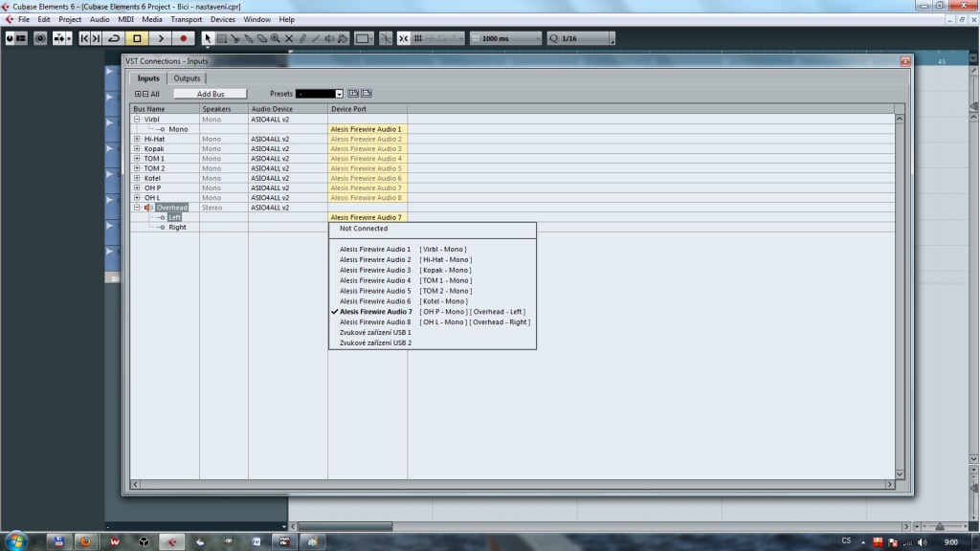
Task: Click the Store preset icon next to Presets
Action: (x=353, y=94)
